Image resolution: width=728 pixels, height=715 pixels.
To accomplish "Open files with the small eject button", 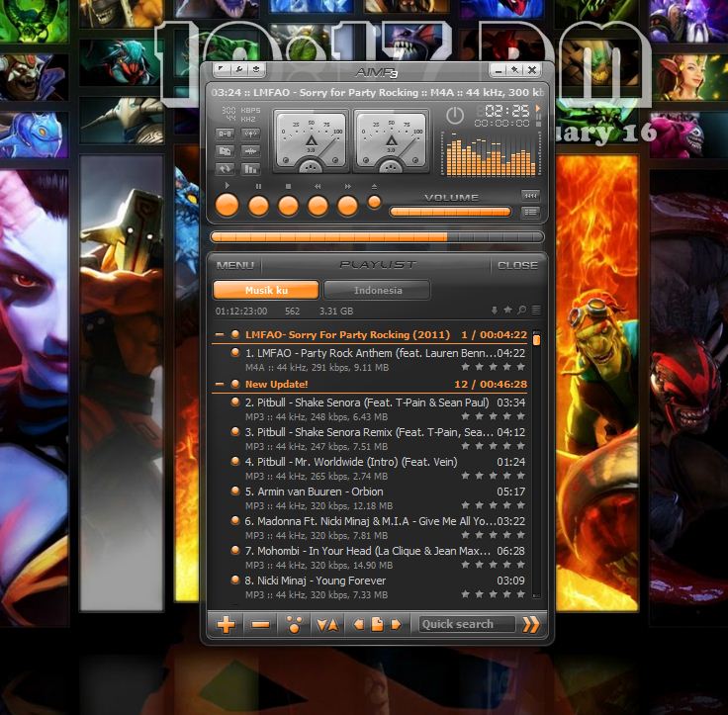I will pyautogui.click(x=374, y=202).
